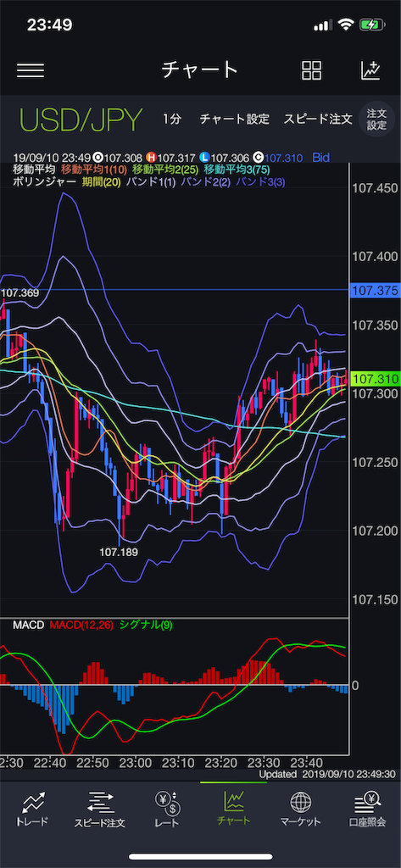
Task: Tap バンド2(2) legend label
Action: (x=205, y=181)
